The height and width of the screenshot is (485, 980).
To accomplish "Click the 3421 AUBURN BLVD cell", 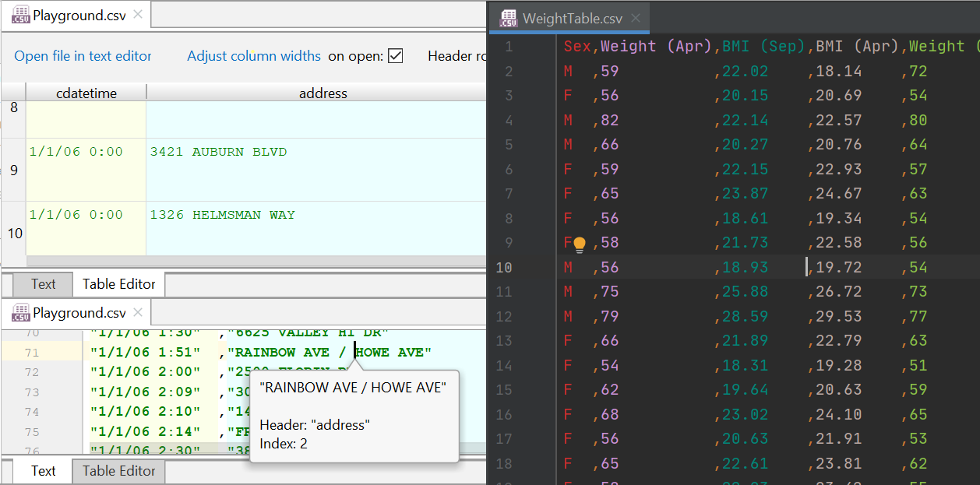I will (218, 153).
